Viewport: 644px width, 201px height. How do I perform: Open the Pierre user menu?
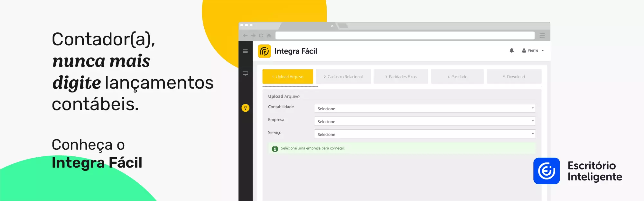pyautogui.click(x=533, y=50)
